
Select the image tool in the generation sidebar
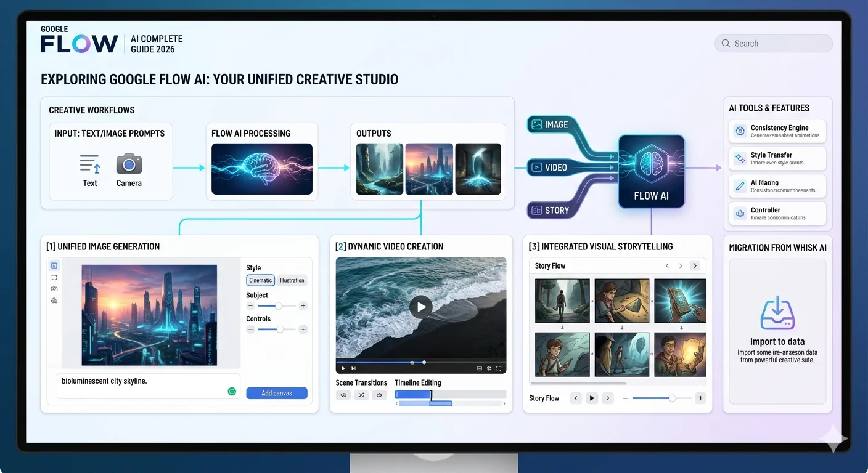(54, 265)
